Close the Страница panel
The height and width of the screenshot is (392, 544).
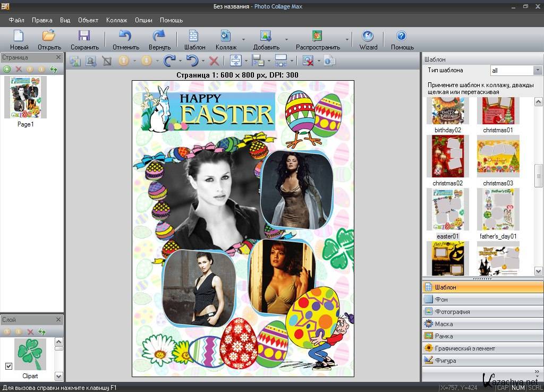[x=58, y=57]
